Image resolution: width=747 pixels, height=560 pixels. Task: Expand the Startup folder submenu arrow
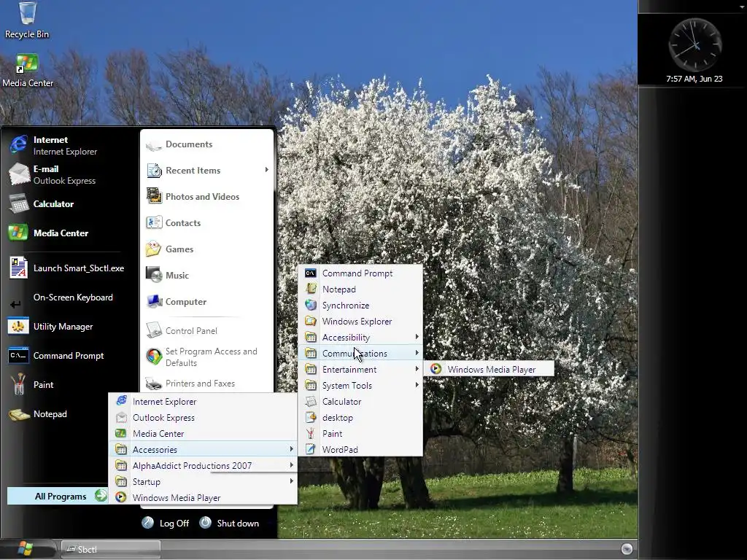[x=291, y=481]
